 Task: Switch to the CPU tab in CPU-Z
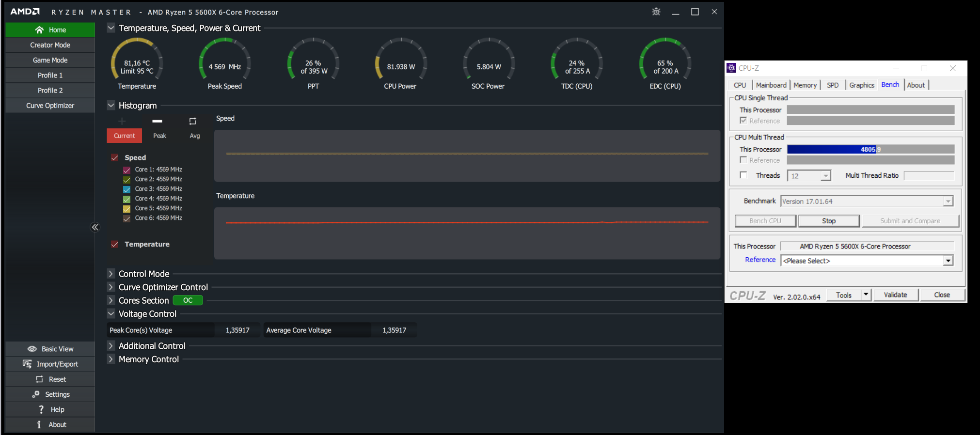(x=740, y=85)
